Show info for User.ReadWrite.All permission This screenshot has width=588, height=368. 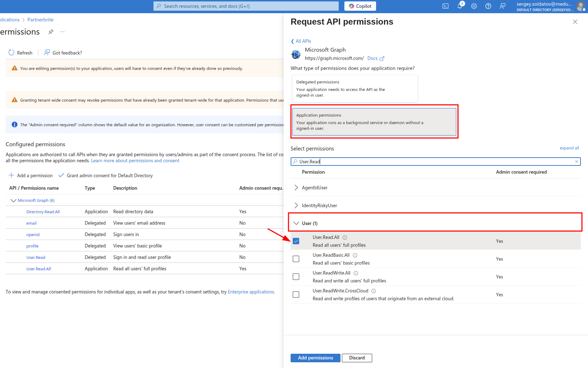click(x=356, y=273)
